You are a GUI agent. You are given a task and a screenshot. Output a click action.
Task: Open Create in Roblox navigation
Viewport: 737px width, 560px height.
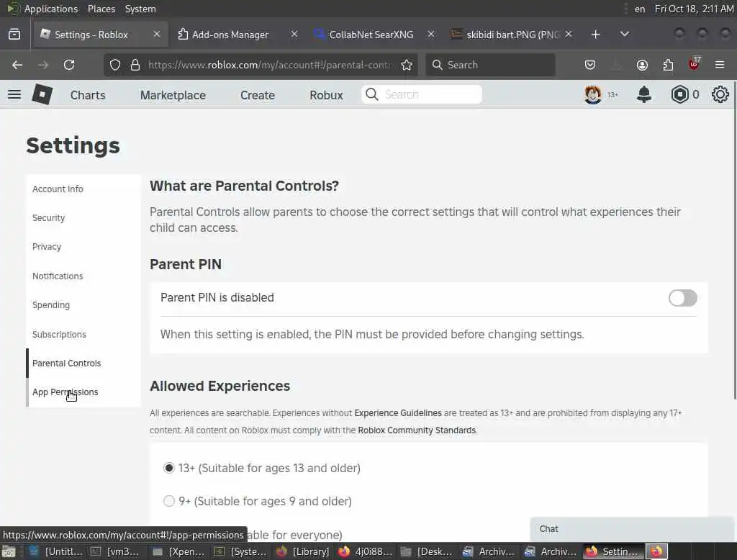[x=258, y=95]
